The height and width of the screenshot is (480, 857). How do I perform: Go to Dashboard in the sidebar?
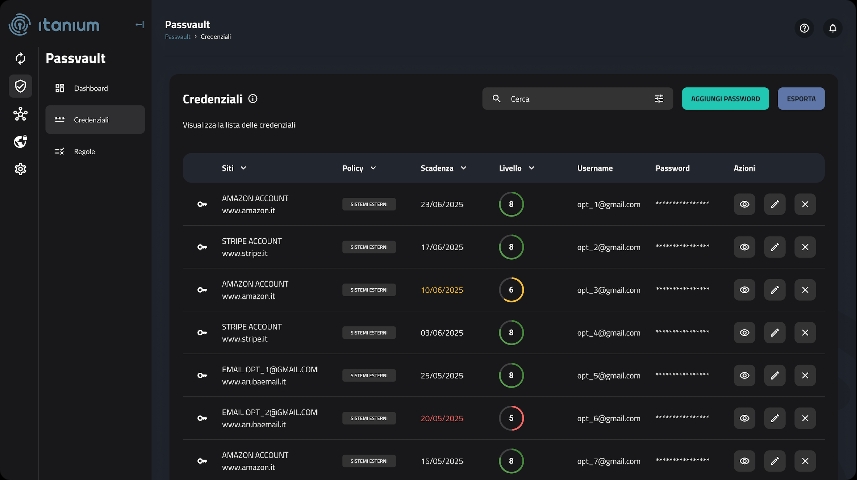tap(90, 88)
